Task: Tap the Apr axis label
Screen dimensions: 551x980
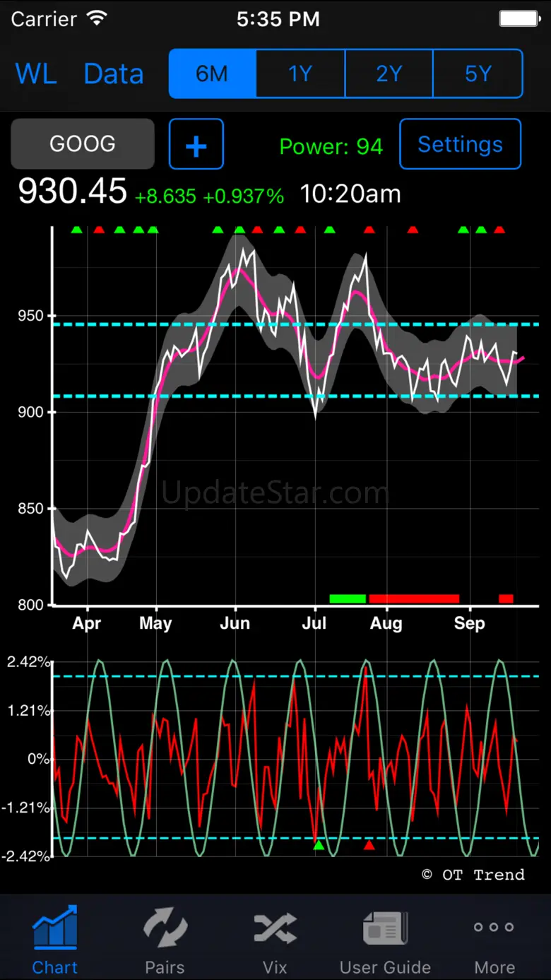Action: point(87,624)
